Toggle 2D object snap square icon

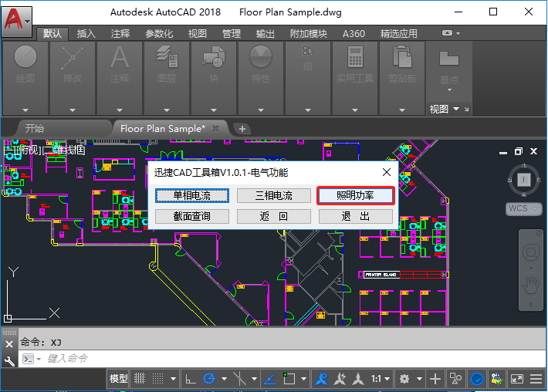(289, 379)
